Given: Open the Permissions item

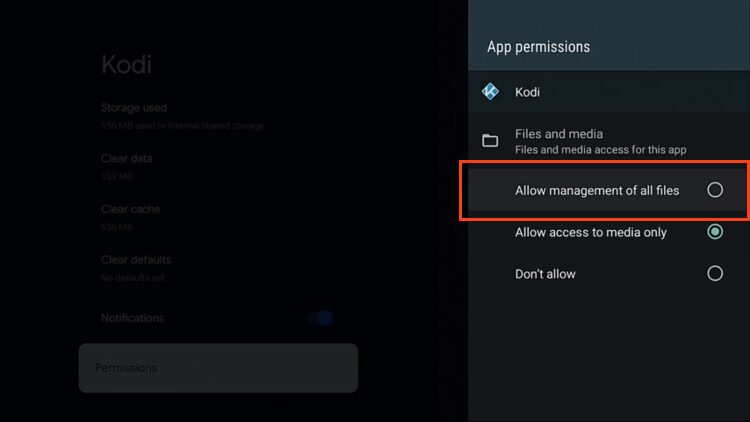Looking at the screenshot, I should [x=218, y=368].
